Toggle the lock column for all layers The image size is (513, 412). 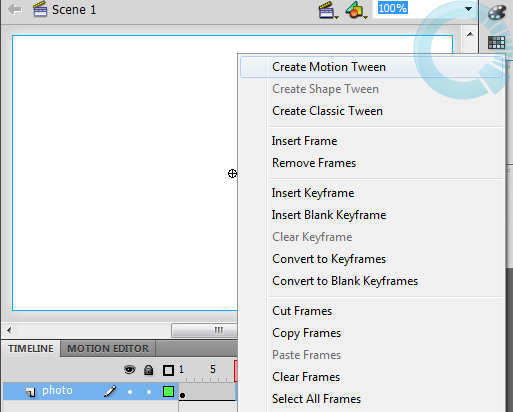148,370
